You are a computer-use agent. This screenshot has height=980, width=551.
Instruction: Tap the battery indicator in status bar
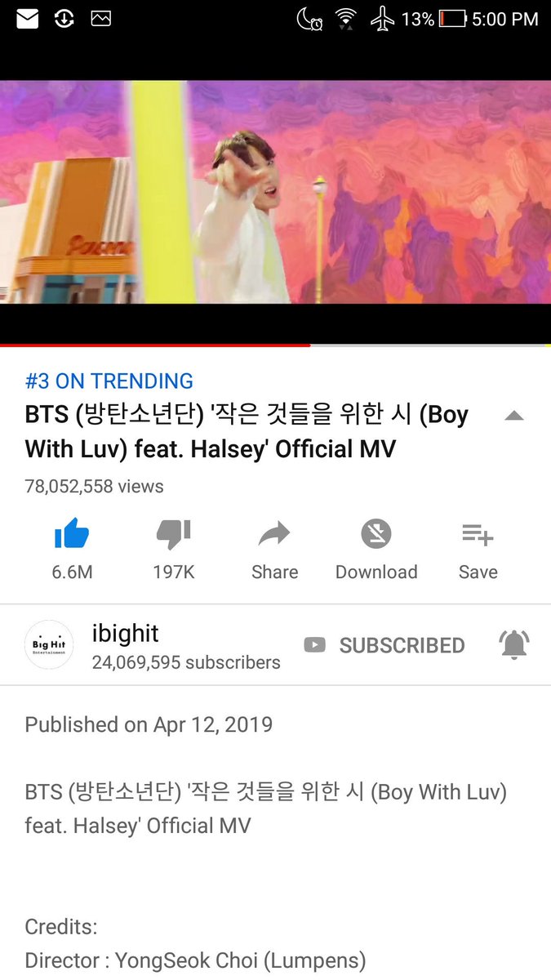[x=452, y=18]
